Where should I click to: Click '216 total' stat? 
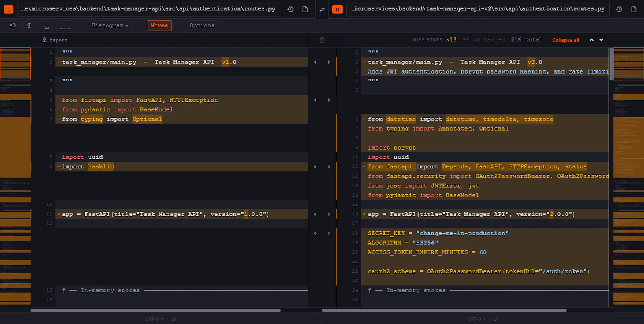pyautogui.click(x=526, y=40)
